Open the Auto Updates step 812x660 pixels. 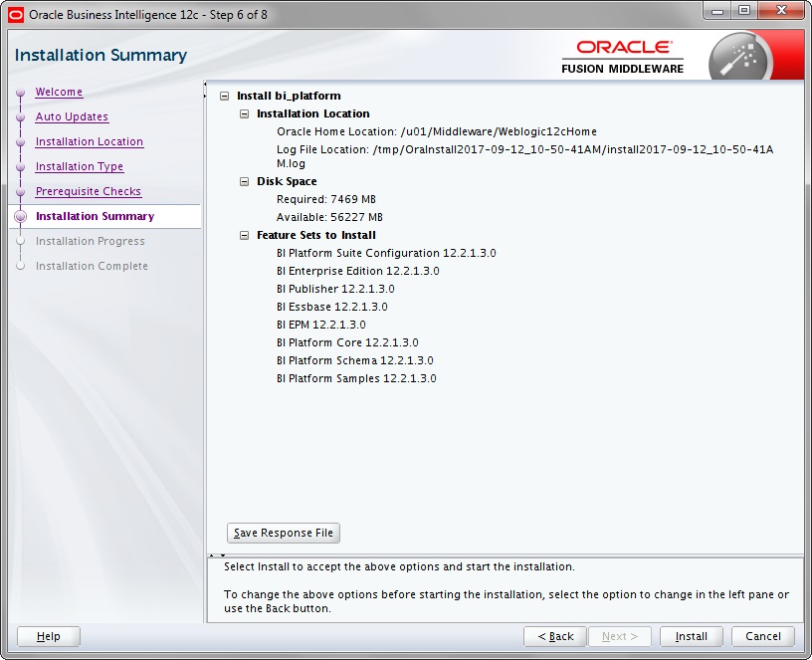click(x=72, y=116)
